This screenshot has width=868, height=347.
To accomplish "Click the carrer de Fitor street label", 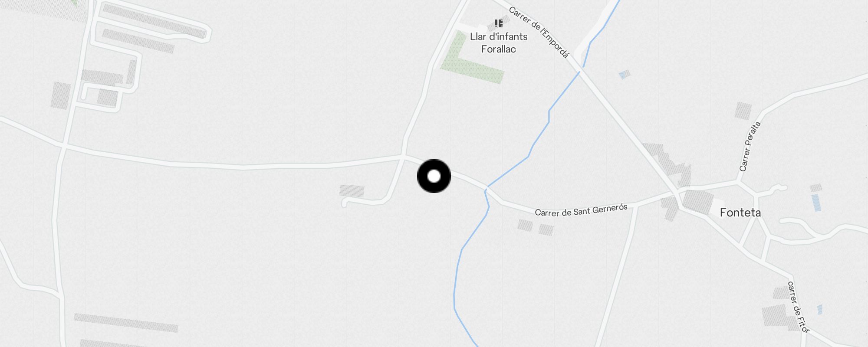I will (798, 307).
